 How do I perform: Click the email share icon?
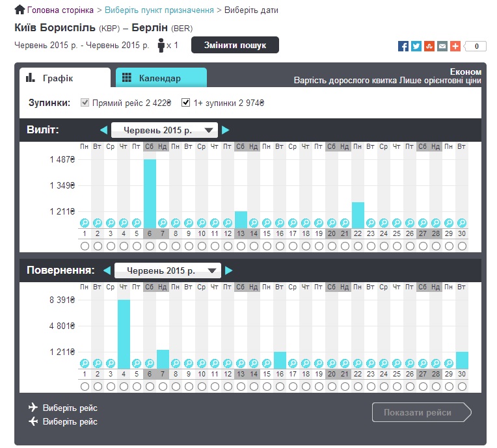pos(442,46)
